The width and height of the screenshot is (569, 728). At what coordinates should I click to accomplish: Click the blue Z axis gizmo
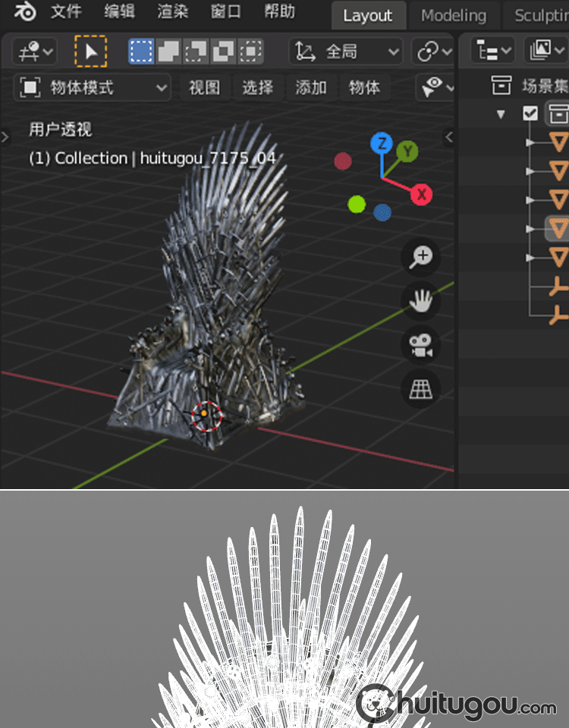382,143
